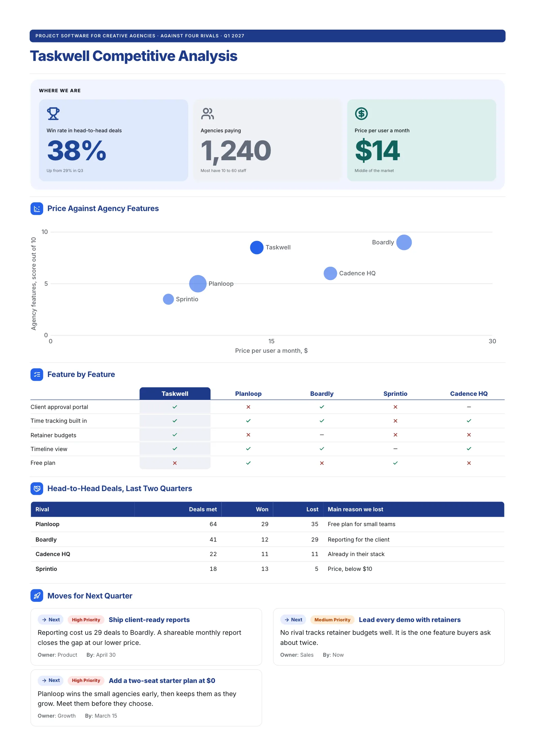Screen dimensions: 535x756
Task: Click the Sprintio bubble on the scatter chart
Action: pos(168,299)
